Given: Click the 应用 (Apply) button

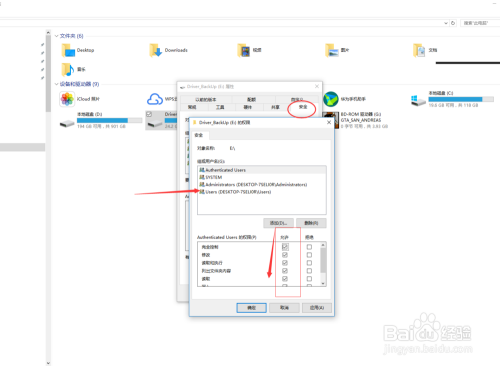Looking at the screenshot, I should 317,308.
